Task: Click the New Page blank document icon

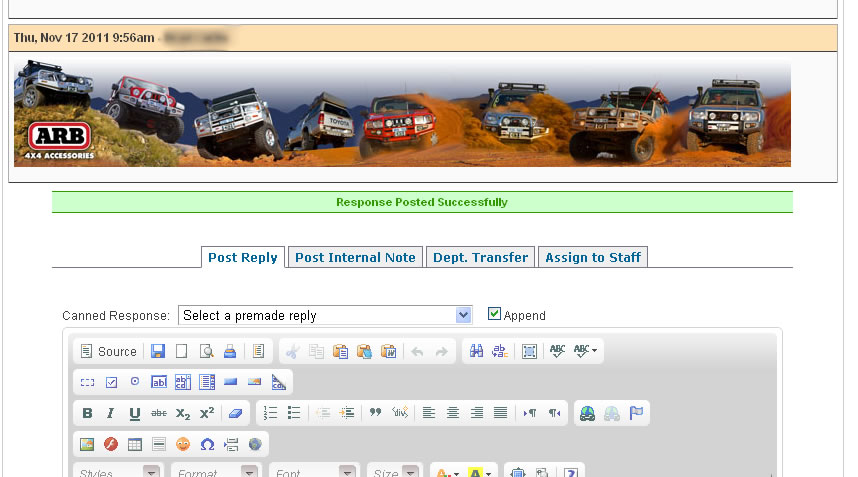Action: point(182,351)
